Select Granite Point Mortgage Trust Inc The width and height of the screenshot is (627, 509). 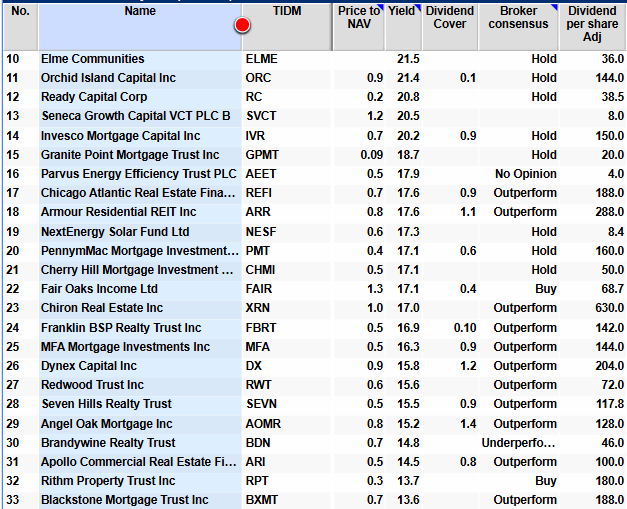130,155
